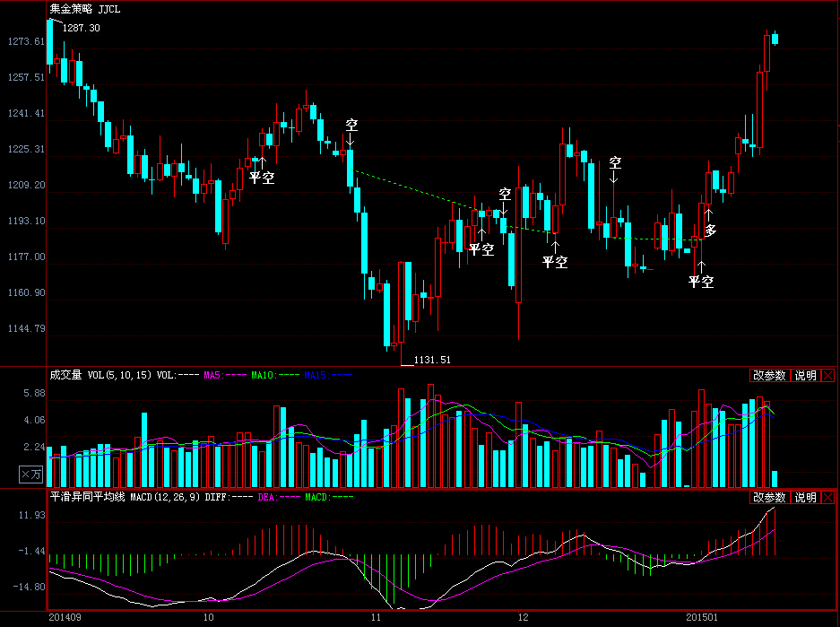Select the 集金策略 JJCL chart title

tap(85, 9)
